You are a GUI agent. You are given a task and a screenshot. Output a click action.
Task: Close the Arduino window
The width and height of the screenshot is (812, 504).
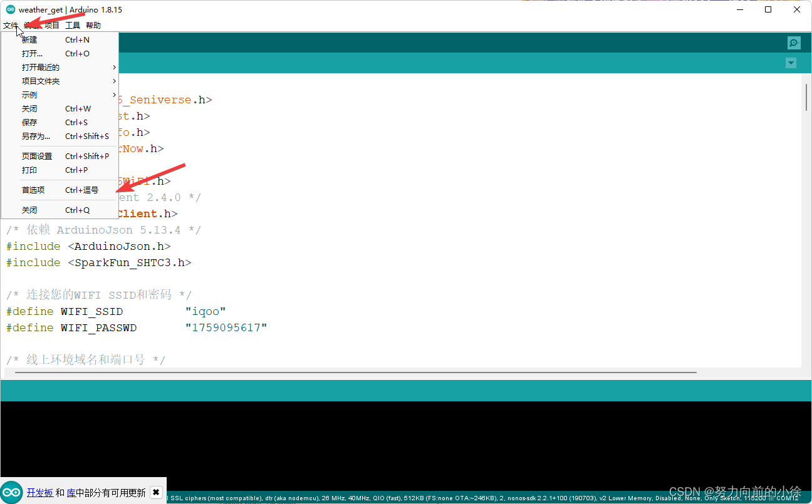click(x=797, y=9)
